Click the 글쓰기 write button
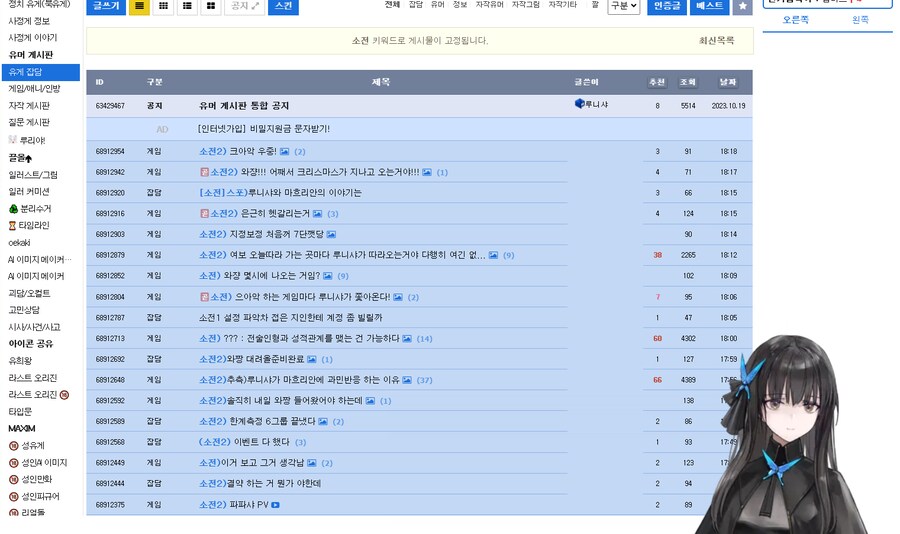Screen dimensions: 900x534 (106, 6)
